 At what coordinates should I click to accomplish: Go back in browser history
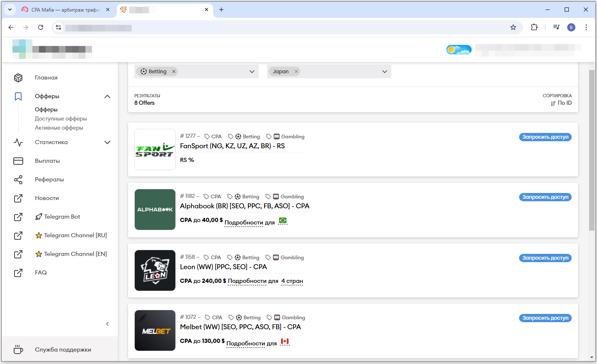(11, 27)
